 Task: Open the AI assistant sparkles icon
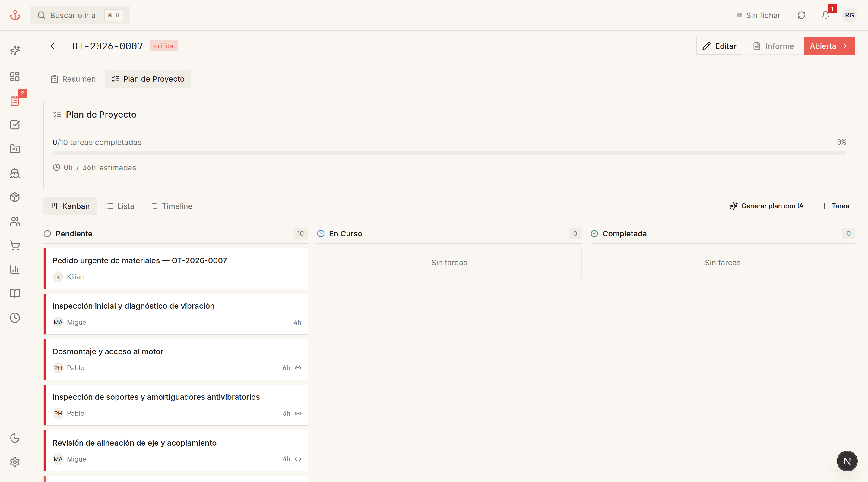[15, 50]
